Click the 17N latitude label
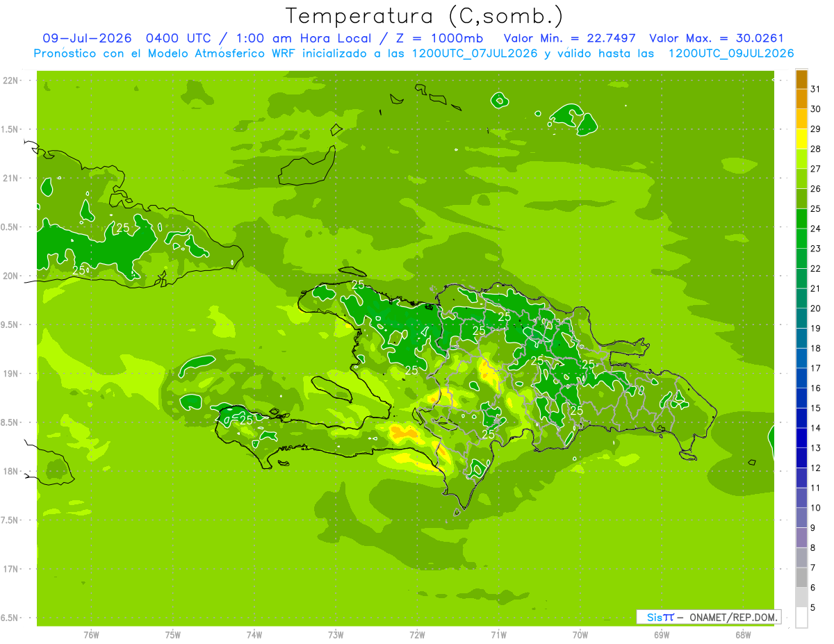This screenshot has width=834, height=644. (11, 569)
